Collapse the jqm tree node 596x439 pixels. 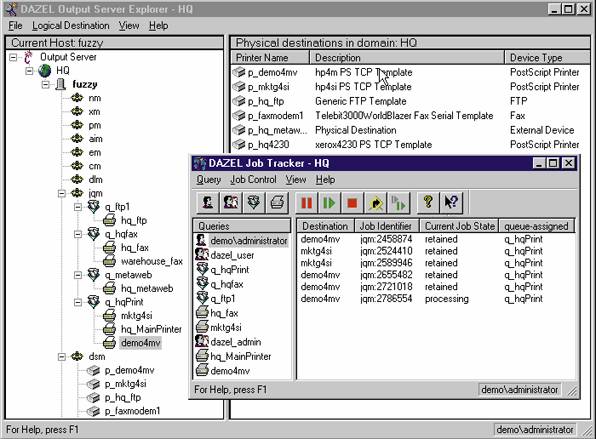[62, 193]
